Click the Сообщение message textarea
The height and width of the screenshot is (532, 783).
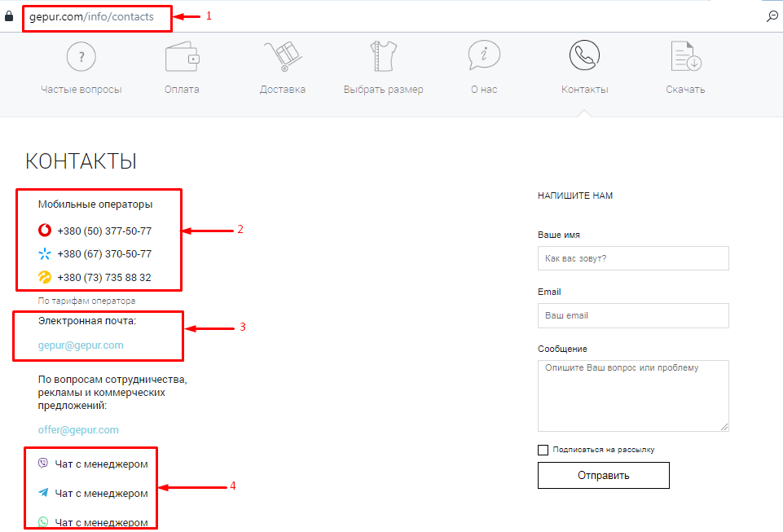coord(633,395)
